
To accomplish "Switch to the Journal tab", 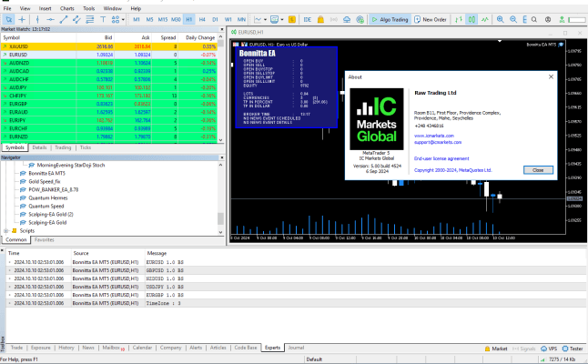I will coord(297,348).
